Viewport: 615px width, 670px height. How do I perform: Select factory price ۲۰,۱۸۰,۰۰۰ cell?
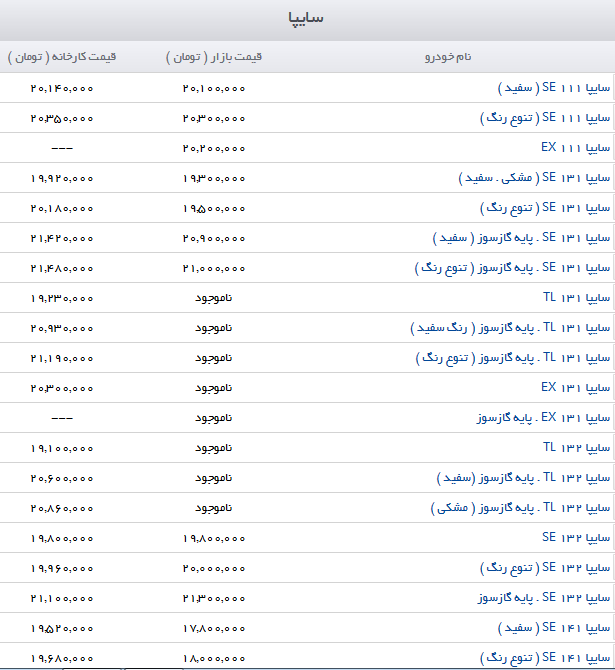point(62,209)
